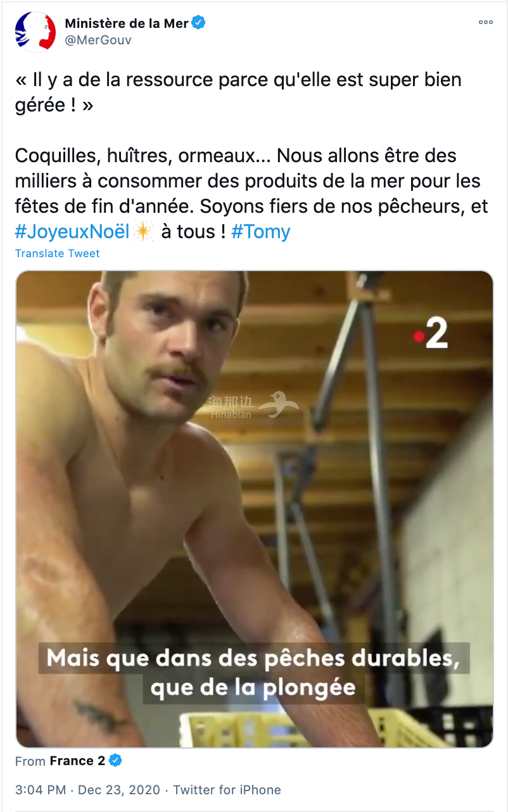This screenshot has width=508, height=812.
Task: Click the Hinabian watermark text in video
Action: point(232,407)
